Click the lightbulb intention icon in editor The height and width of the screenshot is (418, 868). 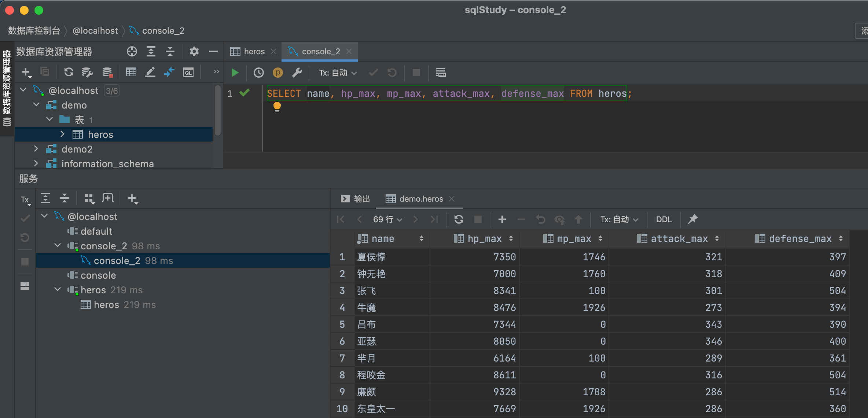pos(277,107)
